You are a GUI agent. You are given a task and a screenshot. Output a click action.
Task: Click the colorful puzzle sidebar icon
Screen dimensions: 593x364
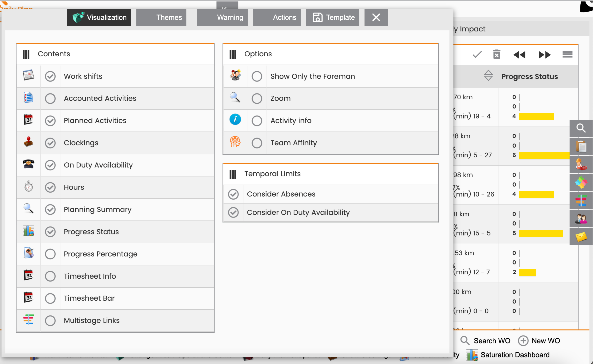click(x=581, y=182)
